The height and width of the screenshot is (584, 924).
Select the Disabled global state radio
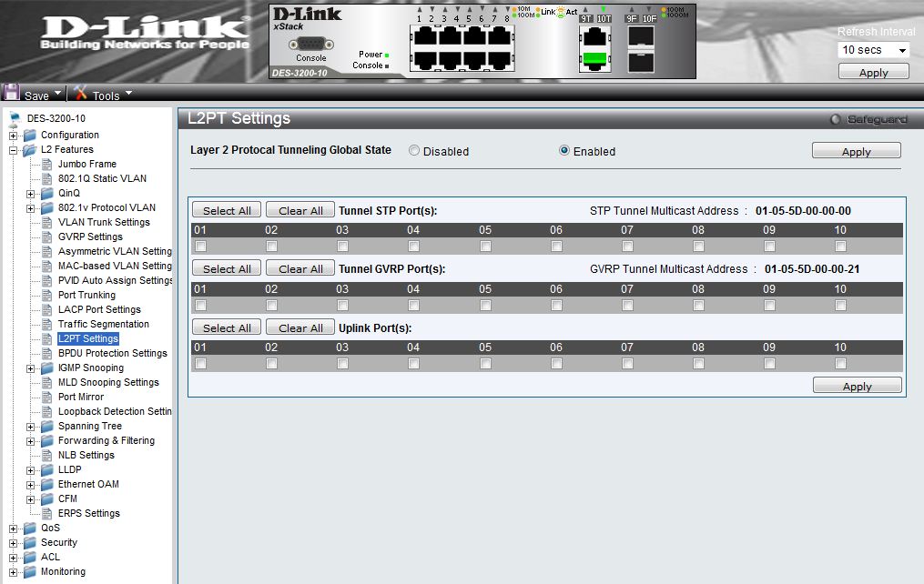[x=414, y=151]
